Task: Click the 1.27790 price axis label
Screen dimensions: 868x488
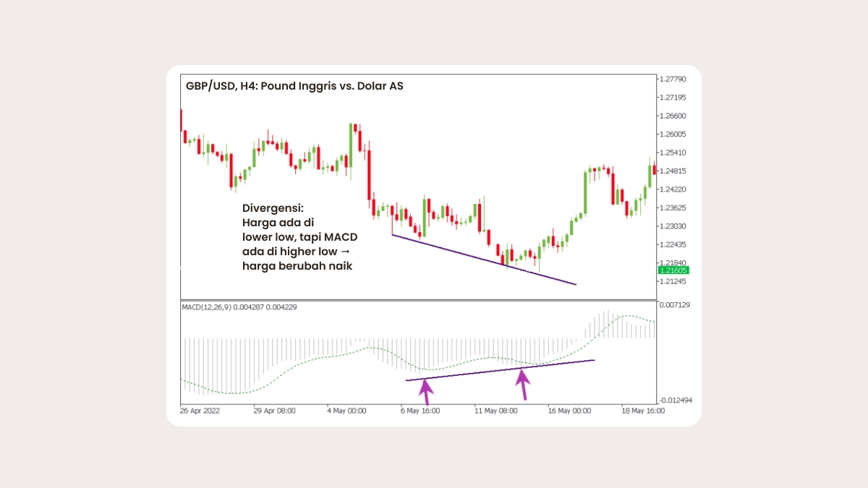Action: click(x=673, y=79)
